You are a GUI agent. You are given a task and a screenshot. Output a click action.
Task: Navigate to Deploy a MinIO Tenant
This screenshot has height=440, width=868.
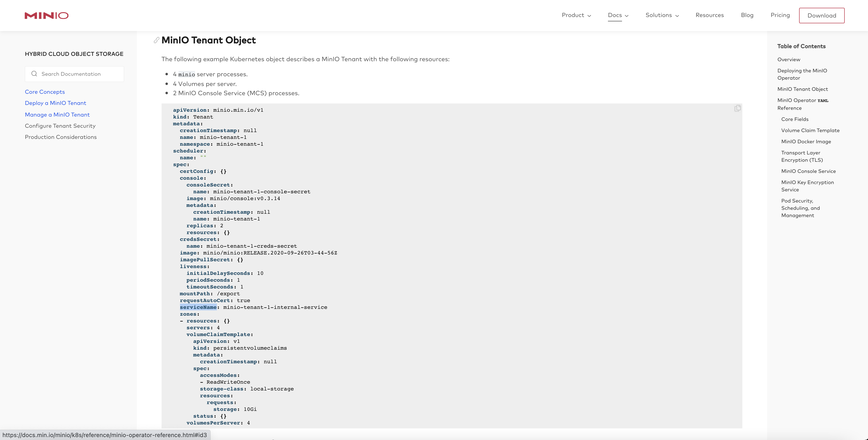[56, 103]
